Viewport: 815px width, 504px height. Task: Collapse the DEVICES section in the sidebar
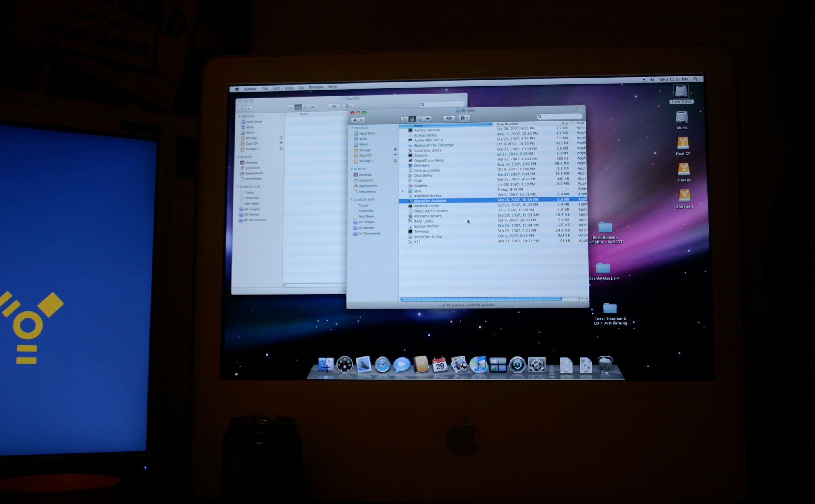(x=352, y=127)
